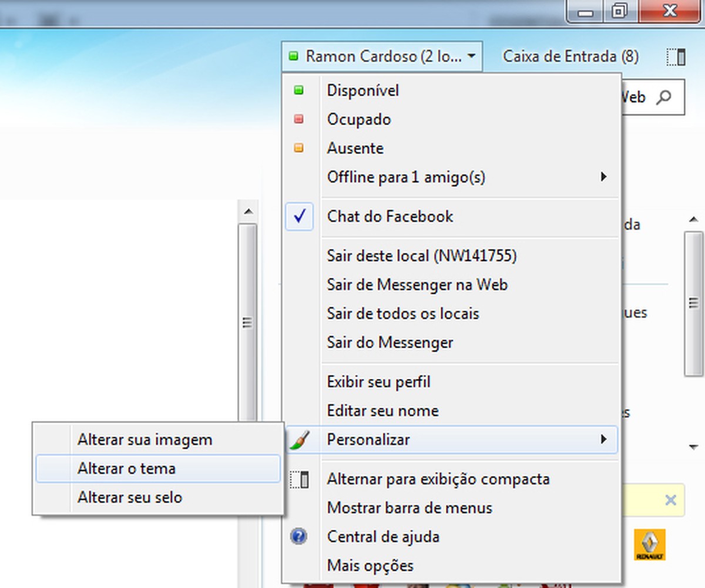Screen dimensions: 705x588
Task: Switch via Alternar para exibição compacta
Action: (451, 479)
